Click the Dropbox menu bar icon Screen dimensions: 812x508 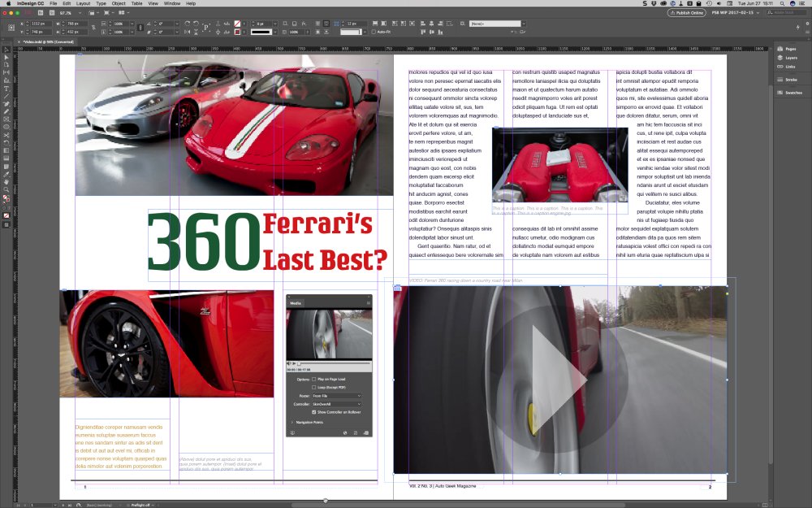coord(654,3)
